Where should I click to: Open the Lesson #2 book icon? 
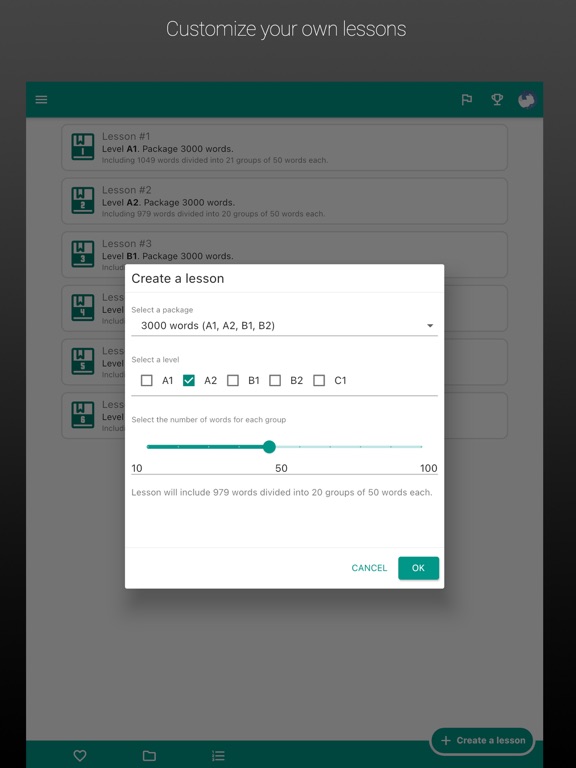pos(83,200)
